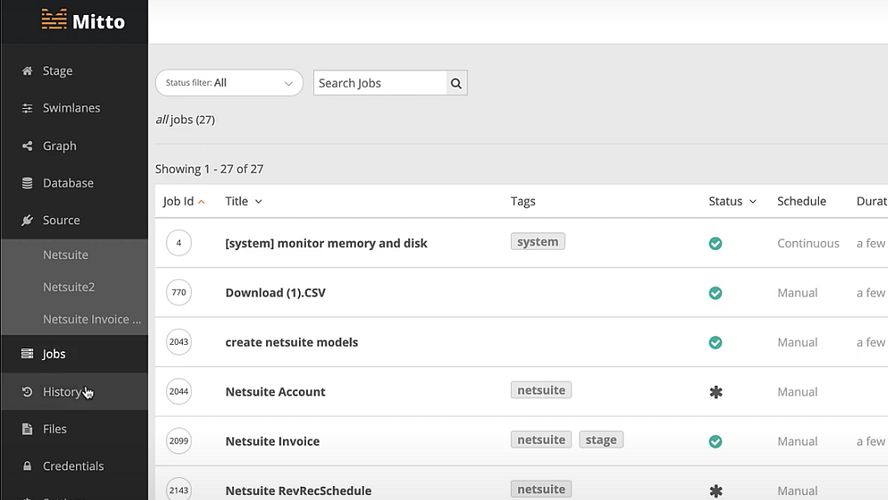Open the Status filter dropdown
888x500 pixels.
(x=229, y=83)
